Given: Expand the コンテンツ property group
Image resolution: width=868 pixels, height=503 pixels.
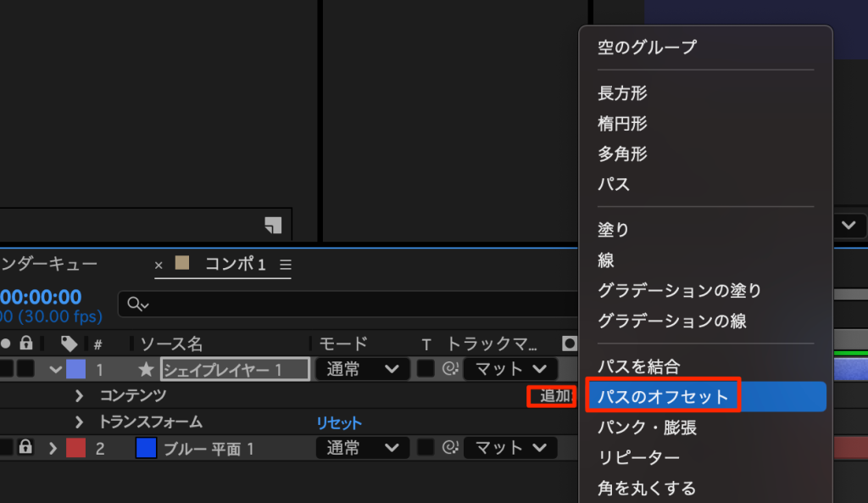Looking at the screenshot, I should pyautogui.click(x=80, y=396).
